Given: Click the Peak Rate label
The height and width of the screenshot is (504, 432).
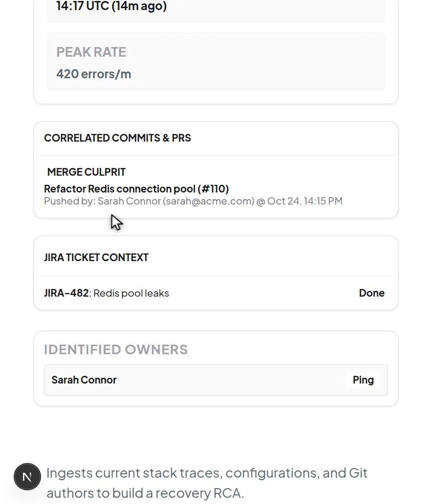Looking at the screenshot, I should 91,52.
